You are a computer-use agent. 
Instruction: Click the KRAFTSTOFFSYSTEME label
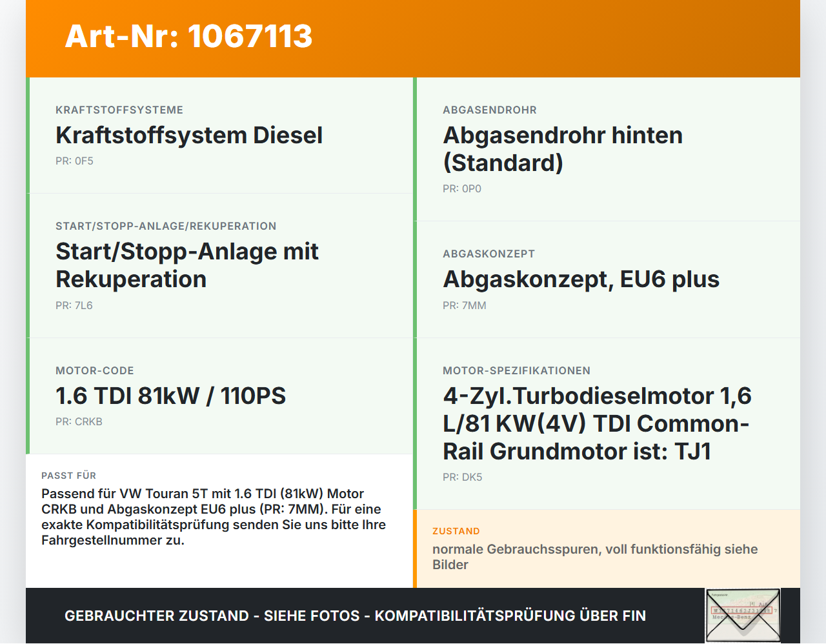[119, 110]
